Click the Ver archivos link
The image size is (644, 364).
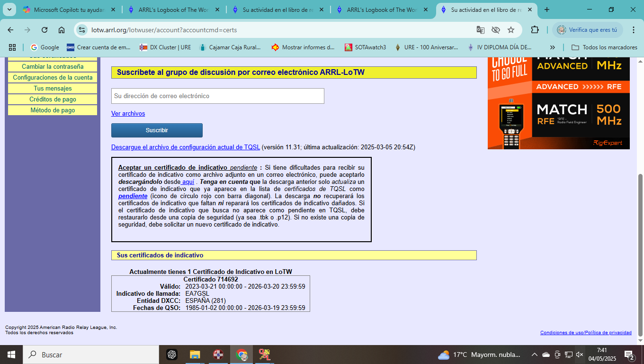[x=128, y=113]
